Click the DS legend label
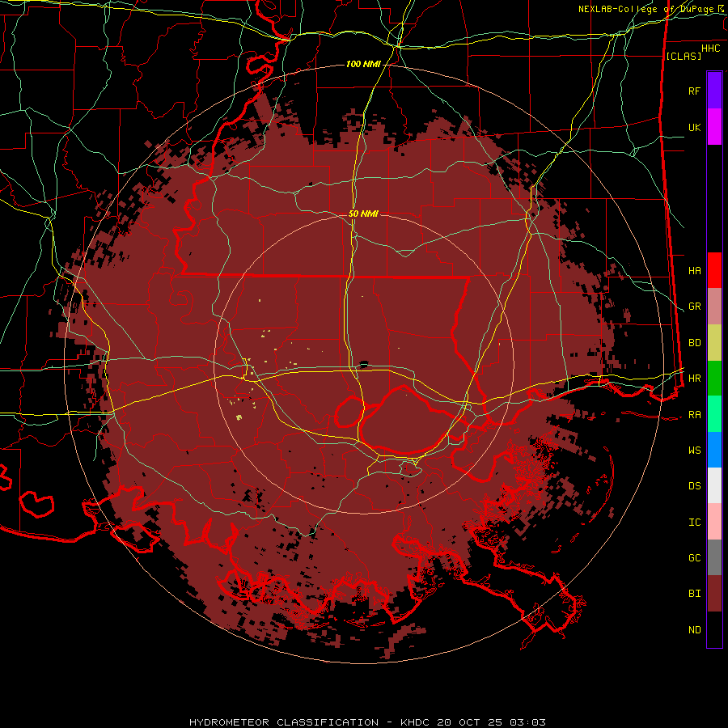Screen dimensions: 728x728 click(695, 486)
